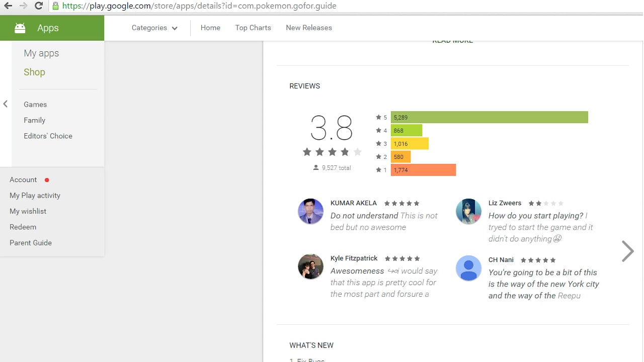The height and width of the screenshot is (362, 644).
Task: Click the 5-star green rating bar
Action: coord(490,117)
